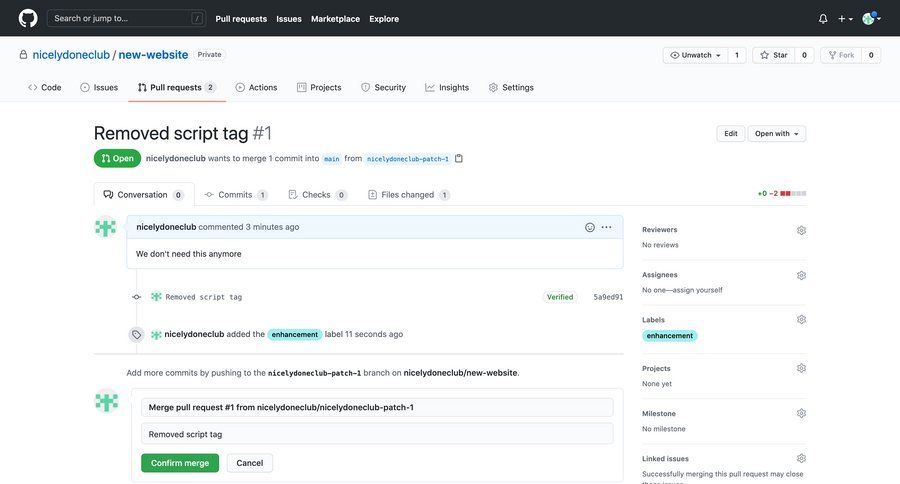Switch to the Insights tab

447,87
